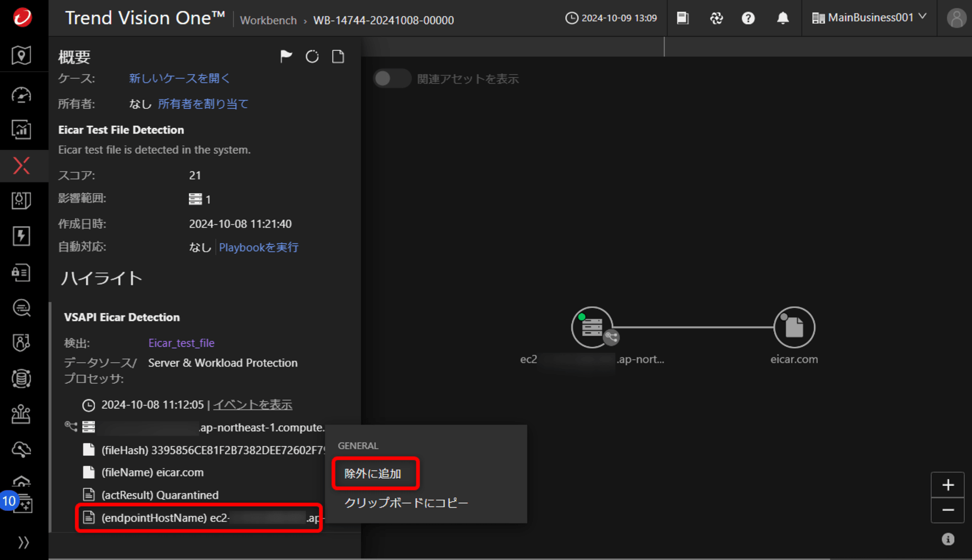Open the chart reports sidebar icon
The height and width of the screenshot is (560, 972).
pyautogui.click(x=21, y=130)
